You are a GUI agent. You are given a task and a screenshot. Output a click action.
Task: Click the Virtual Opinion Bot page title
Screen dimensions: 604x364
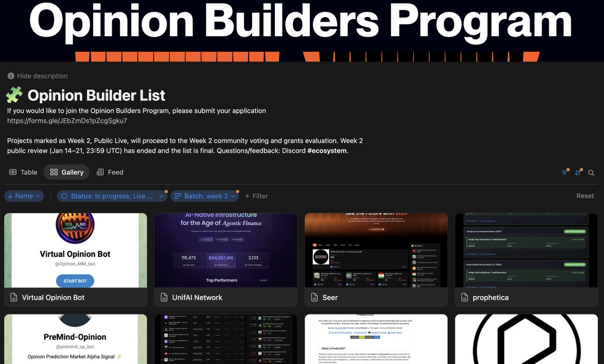pyautogui.click(x=53, y=298)
